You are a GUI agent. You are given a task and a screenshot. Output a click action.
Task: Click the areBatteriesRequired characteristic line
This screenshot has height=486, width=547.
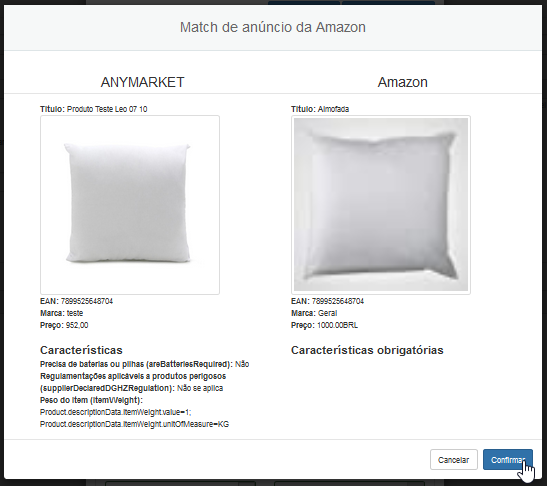pyautogui.click(x=144, y=364)
